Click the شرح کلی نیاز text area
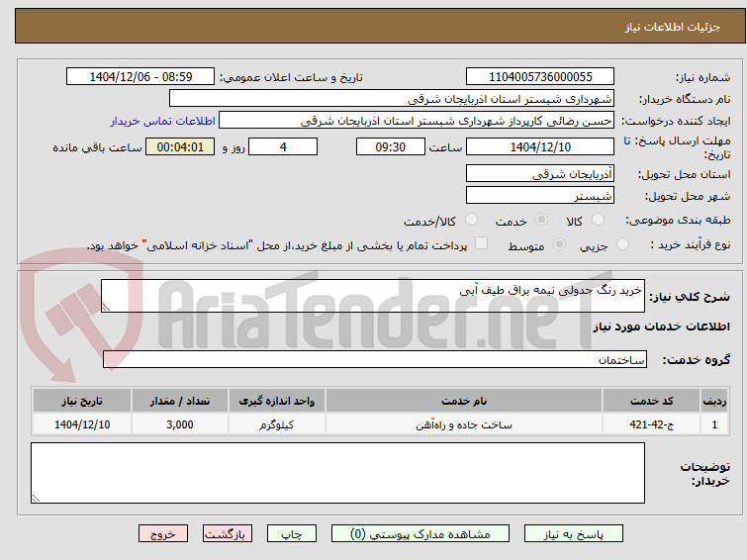The height and width of the screenshot is (560, 747). [x=373, y=296]
